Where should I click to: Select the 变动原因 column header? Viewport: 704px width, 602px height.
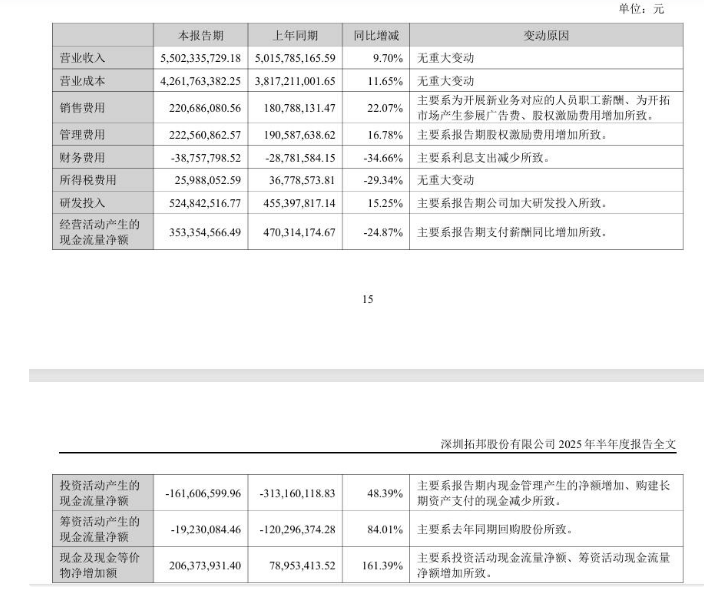point(546,35)
